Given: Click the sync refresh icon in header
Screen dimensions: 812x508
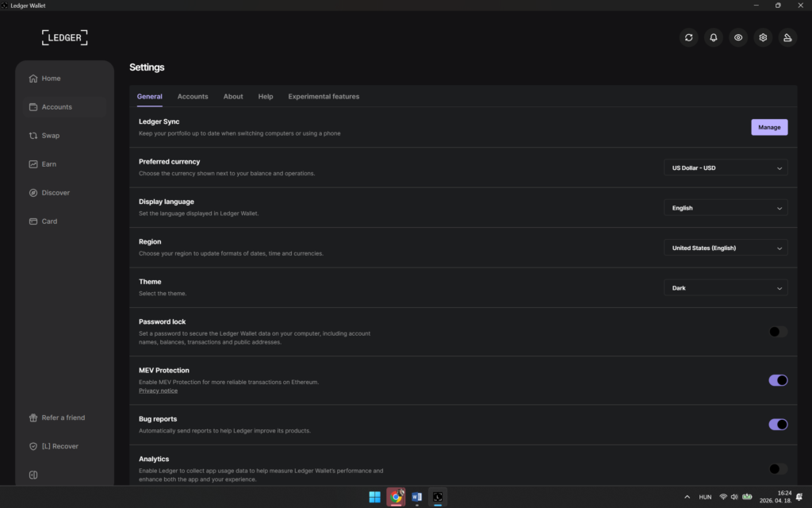Looking at the screenshot, I should point(688,37).
